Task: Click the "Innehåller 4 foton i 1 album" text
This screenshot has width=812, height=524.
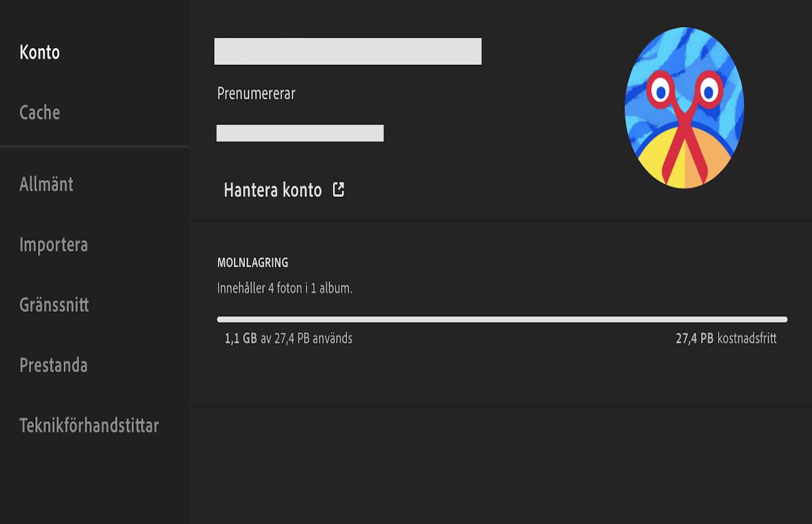Action: point(286,286)
